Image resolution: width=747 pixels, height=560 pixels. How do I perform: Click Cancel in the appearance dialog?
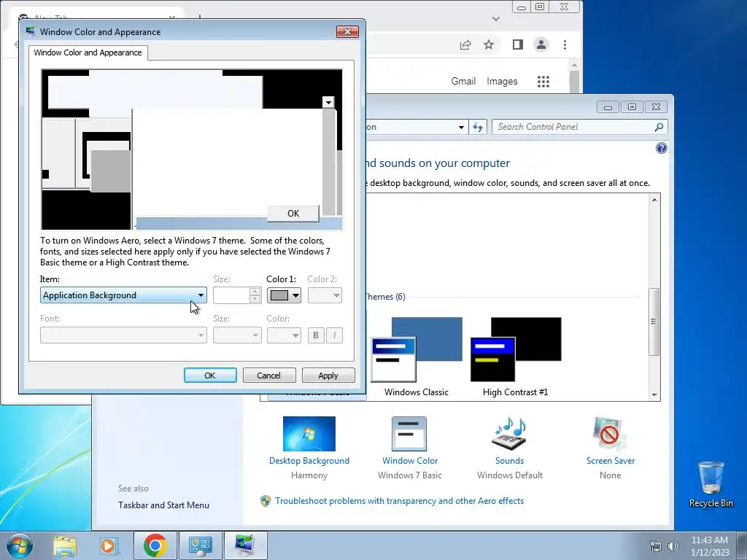[x=269, y=376]
